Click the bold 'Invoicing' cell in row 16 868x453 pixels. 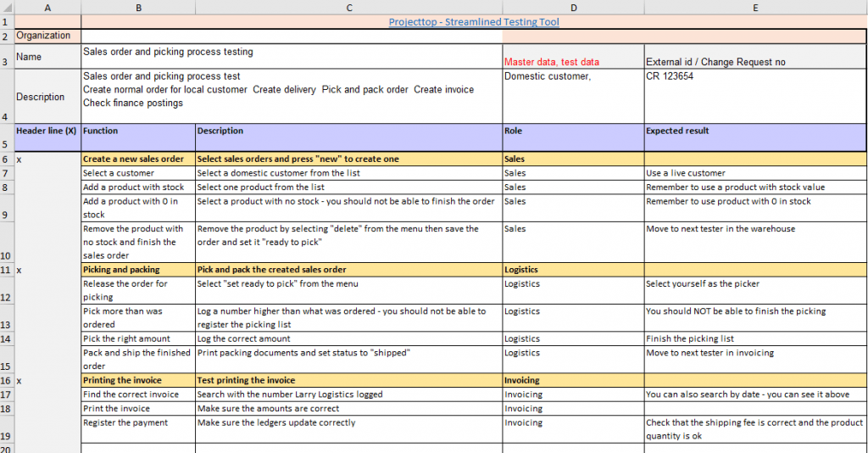click(x=574, y=380)
